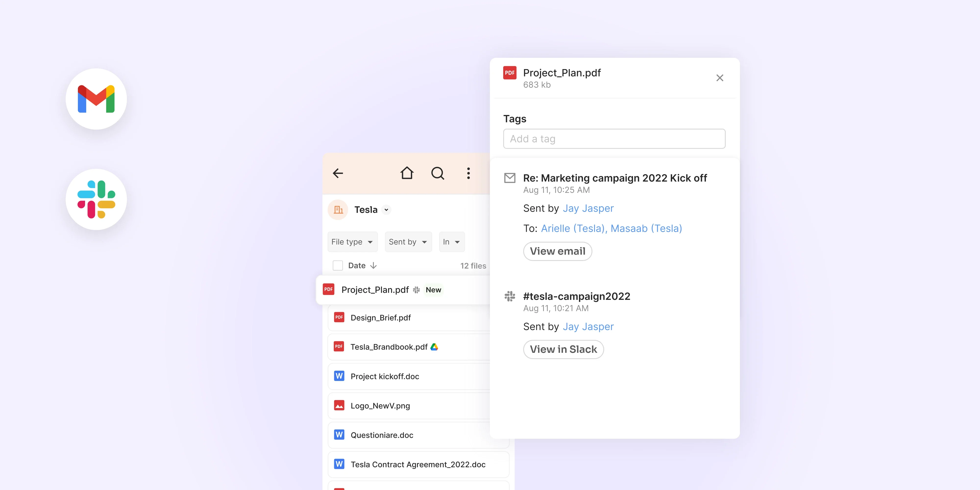Click the View email button
The height and width of the screenshot is (490, 980).
click(x=557, y=251)
